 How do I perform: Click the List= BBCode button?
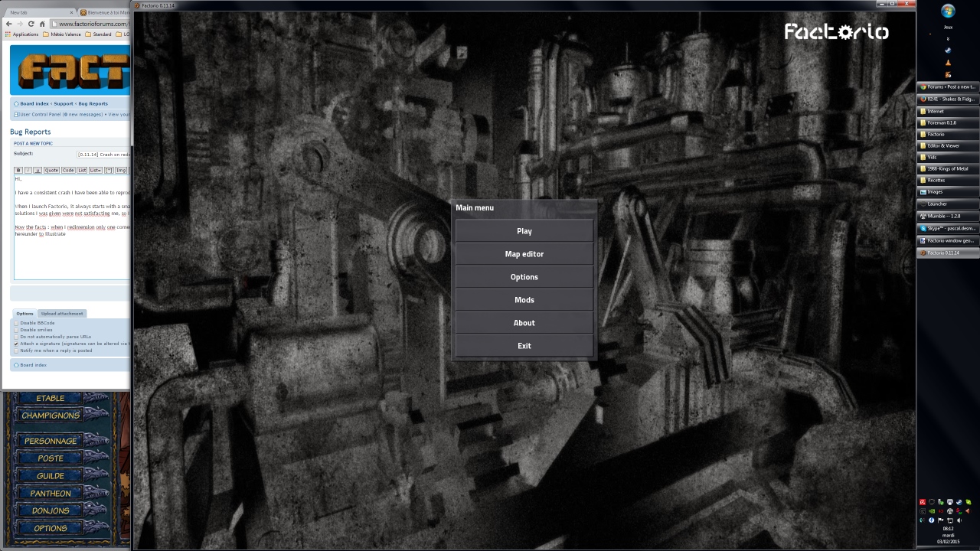point(96,170)
